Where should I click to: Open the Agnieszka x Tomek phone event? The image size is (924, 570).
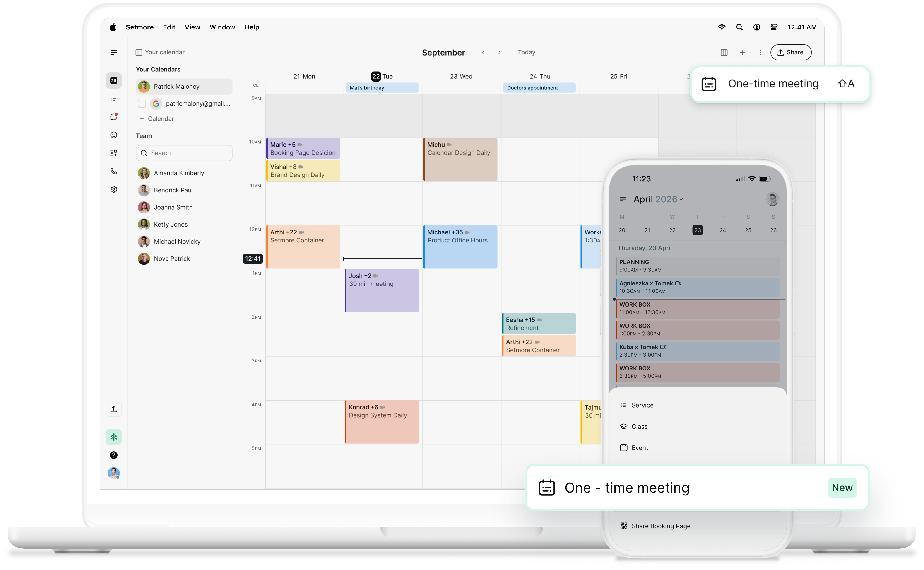(697, 287)
